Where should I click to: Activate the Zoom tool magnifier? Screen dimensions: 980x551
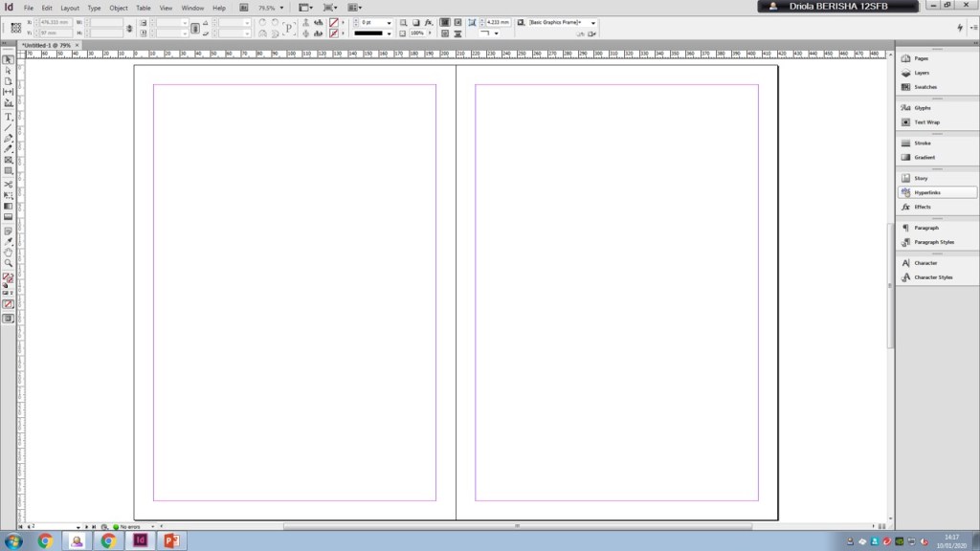pos(9,263)
